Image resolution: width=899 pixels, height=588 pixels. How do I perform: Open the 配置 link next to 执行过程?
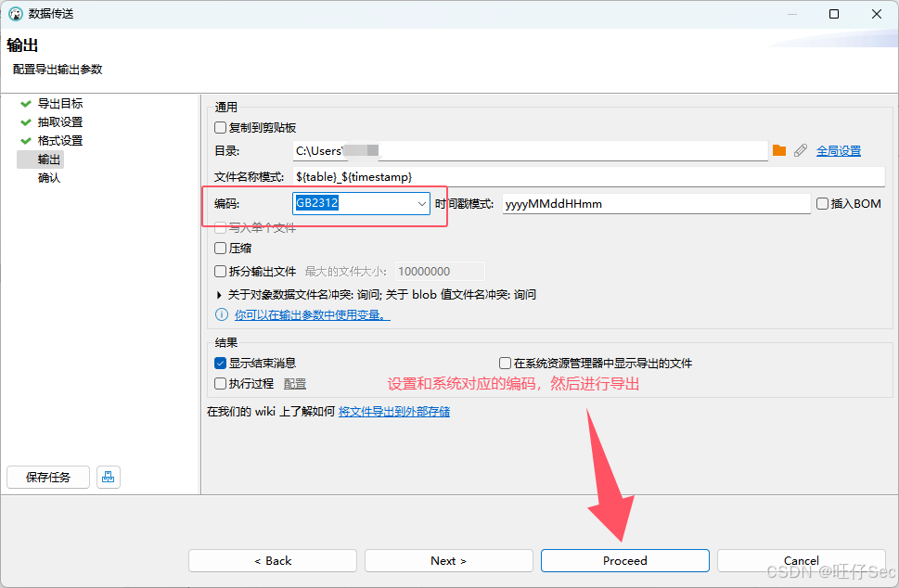pyautogui.click(x=295, y=383)
